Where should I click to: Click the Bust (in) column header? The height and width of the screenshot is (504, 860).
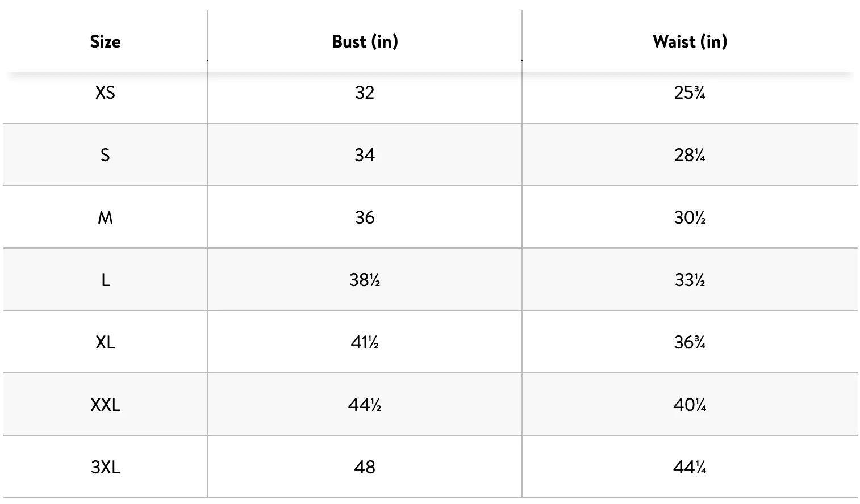click(x=365, y=41)
